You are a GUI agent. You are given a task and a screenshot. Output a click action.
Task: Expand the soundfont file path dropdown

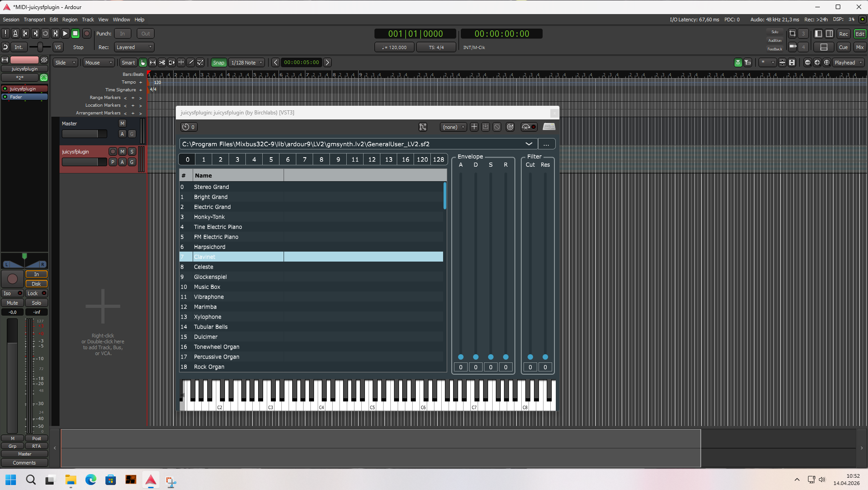click(529, 144)
